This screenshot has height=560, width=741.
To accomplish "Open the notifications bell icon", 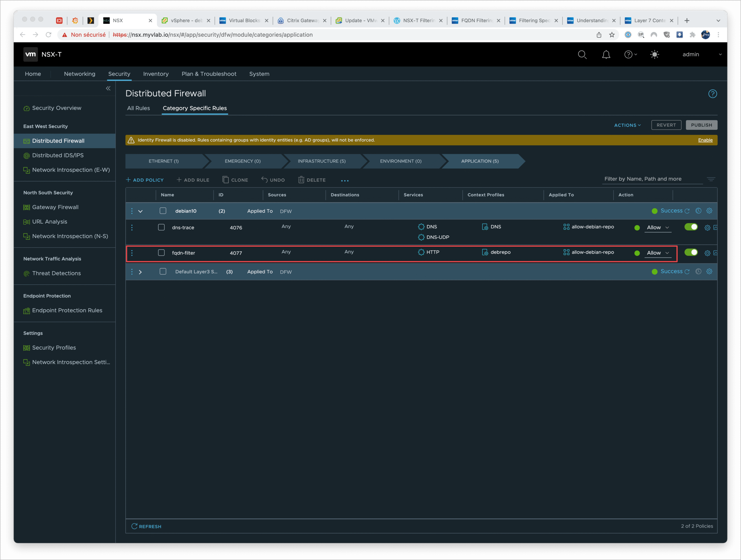I will coord(606,55).
